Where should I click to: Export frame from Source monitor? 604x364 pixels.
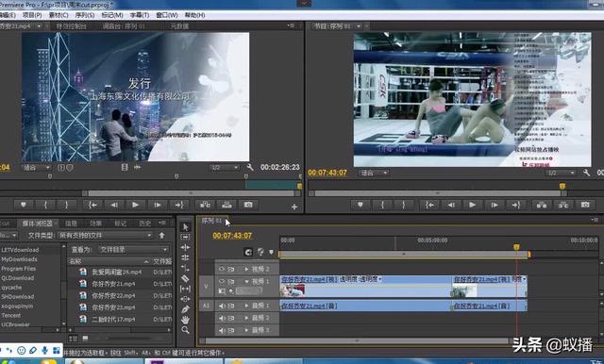(248, 205)
